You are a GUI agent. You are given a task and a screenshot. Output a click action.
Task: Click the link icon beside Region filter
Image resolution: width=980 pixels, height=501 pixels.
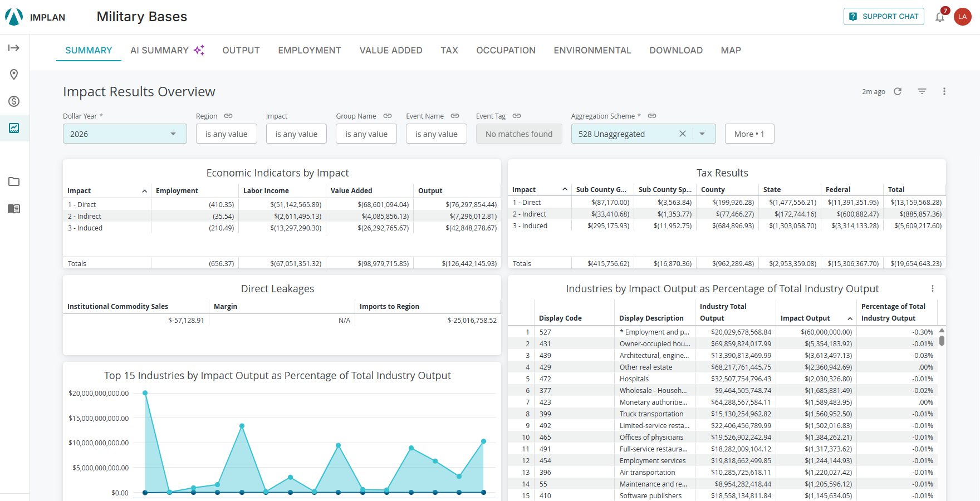(x=228, y=116)
